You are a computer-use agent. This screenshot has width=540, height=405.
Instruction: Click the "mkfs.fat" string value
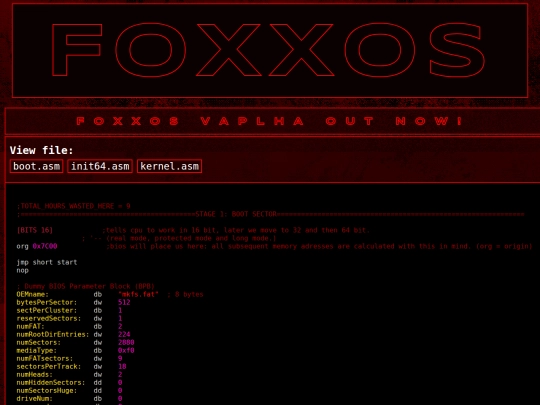point(138,294)
